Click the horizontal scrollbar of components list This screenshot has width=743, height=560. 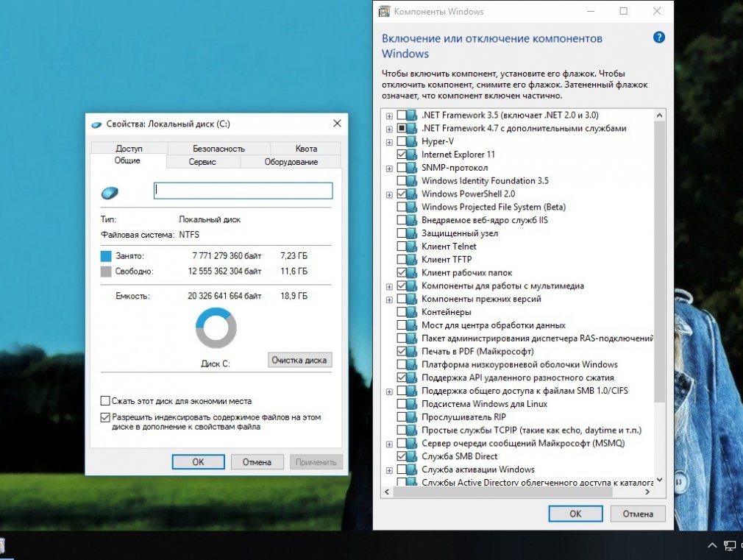coord(502,492)
